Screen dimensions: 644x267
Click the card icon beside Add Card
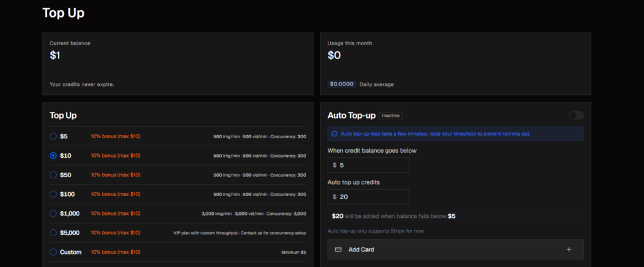338,249
